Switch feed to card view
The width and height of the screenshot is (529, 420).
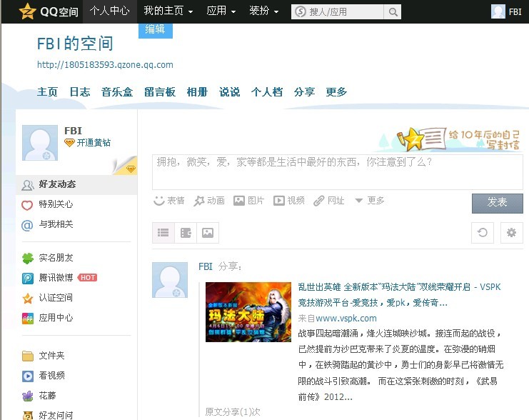186,233
